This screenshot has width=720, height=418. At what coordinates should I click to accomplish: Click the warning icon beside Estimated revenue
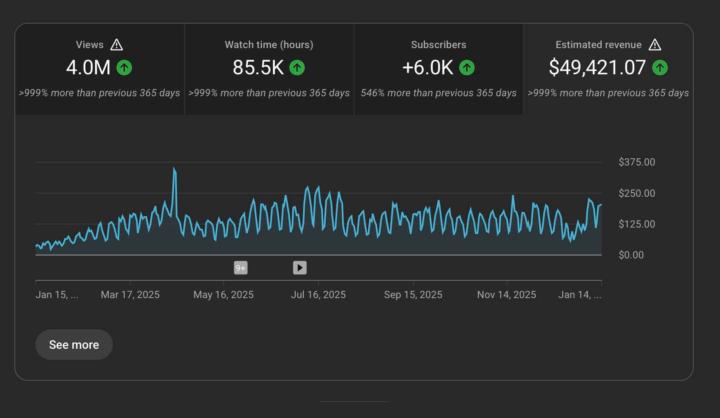[x=655, y=45]
